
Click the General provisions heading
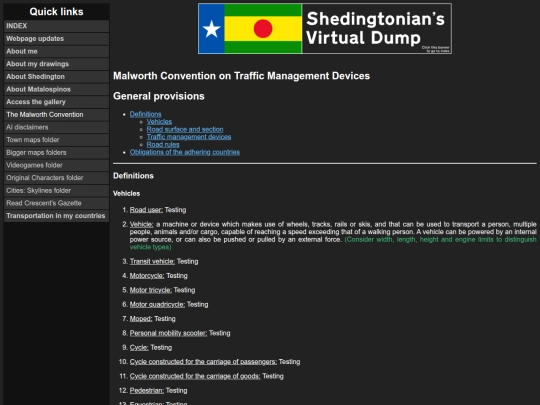click(x=159, y=96)
